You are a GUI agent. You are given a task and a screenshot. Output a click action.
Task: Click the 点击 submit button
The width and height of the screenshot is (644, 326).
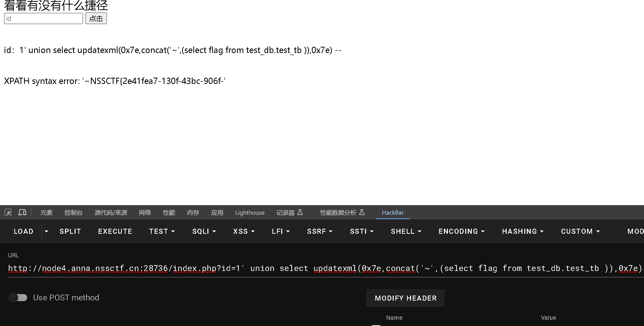point(96,19)
